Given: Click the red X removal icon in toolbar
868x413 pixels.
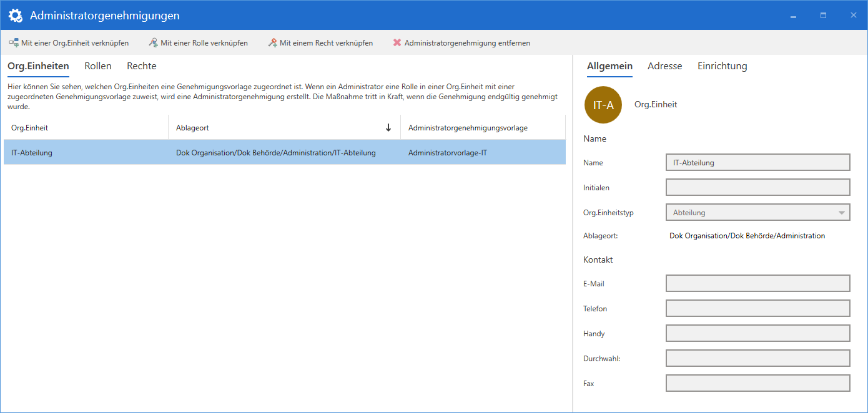Looking at the screenshot, I should coord(396,42).
